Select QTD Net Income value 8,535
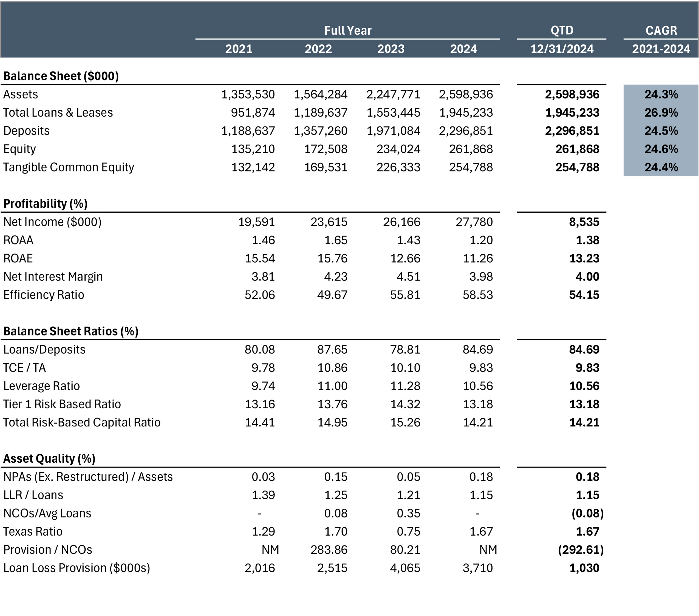 point(584,222)
